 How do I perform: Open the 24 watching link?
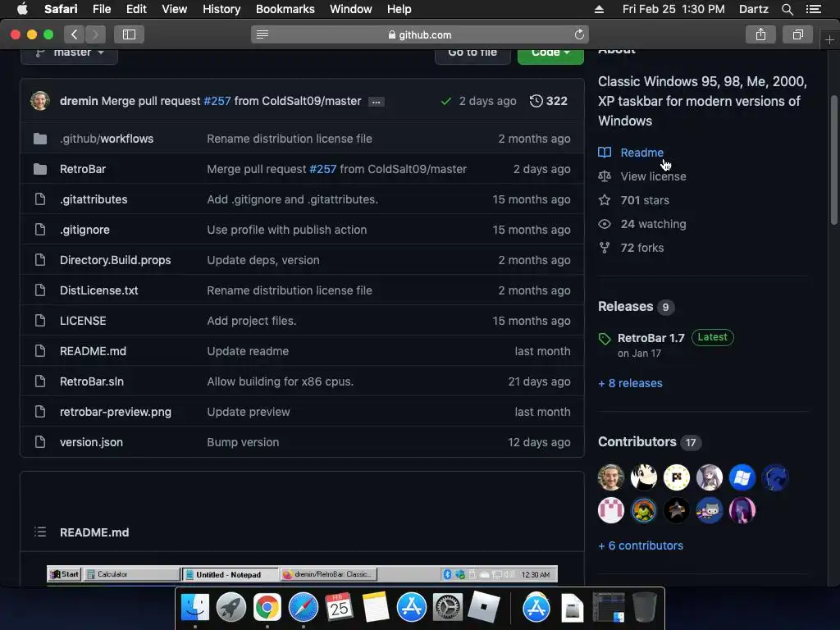pos(653,224)
